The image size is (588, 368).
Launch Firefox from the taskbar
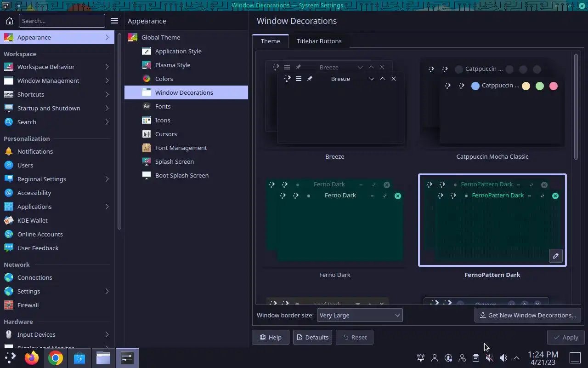32,358
